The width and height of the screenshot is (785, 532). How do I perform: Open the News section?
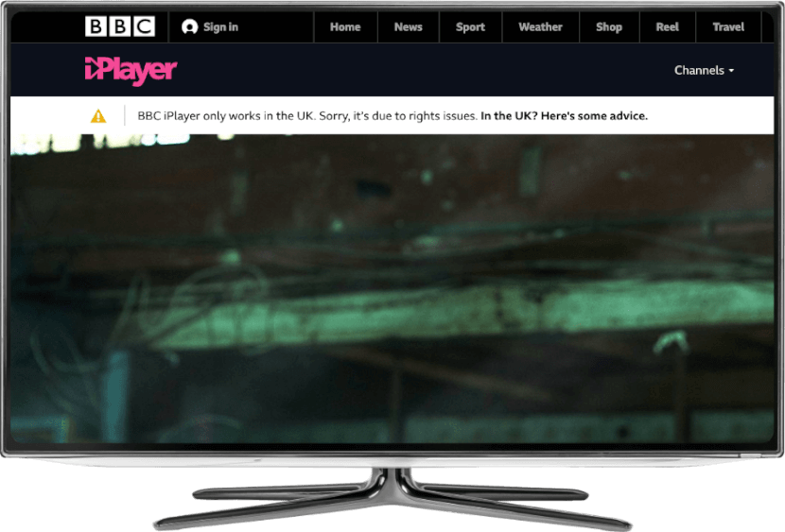tap(408, 27)
